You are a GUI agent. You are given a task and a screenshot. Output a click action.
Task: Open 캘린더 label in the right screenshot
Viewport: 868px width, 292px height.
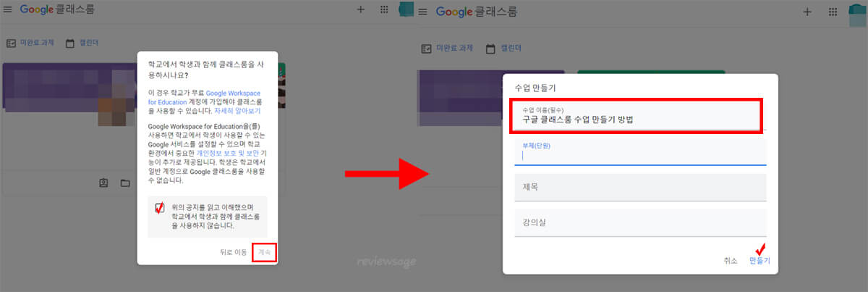click(512, 49)
